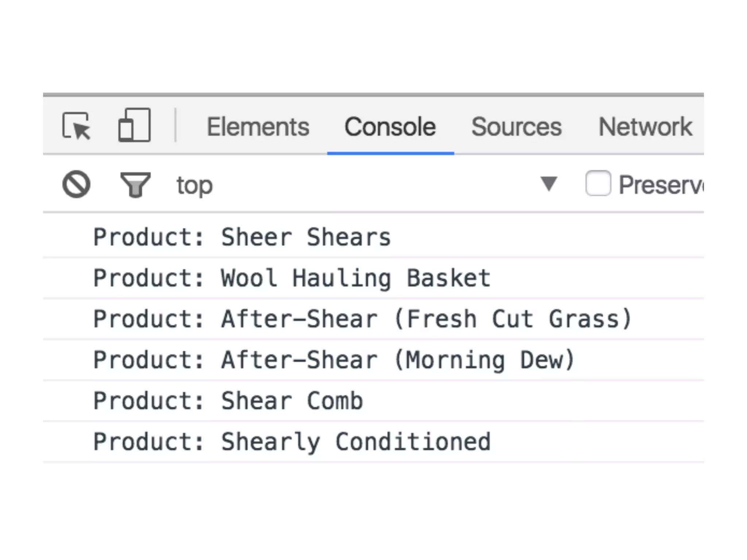747x560 pixels.
Task: Click the divider beside the device toggle icon
Action: point(175,125)
